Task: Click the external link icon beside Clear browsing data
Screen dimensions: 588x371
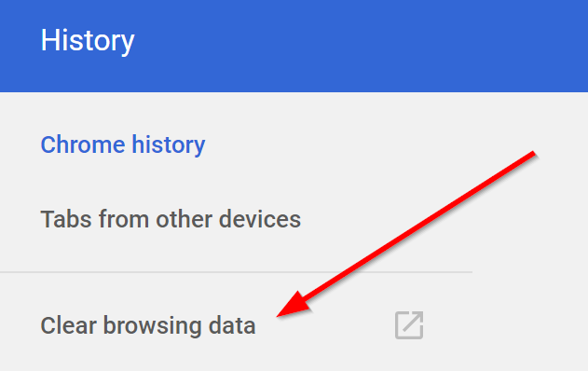Action: 409,325
